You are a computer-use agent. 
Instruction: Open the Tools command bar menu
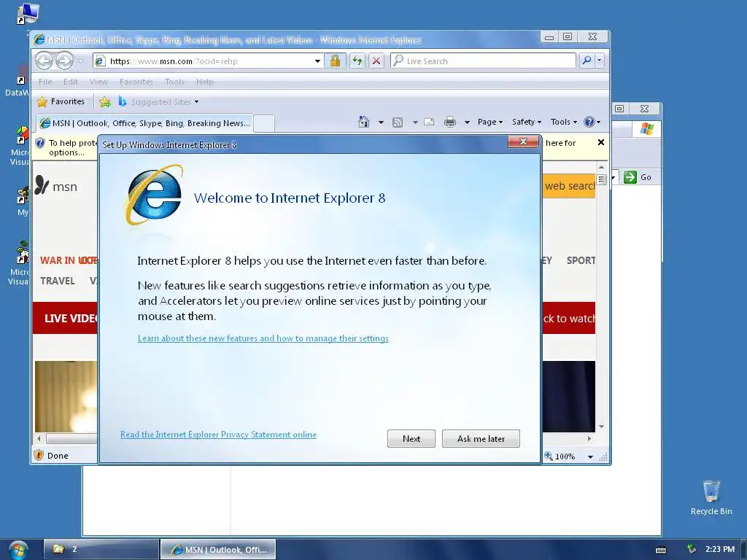(564, 122)
